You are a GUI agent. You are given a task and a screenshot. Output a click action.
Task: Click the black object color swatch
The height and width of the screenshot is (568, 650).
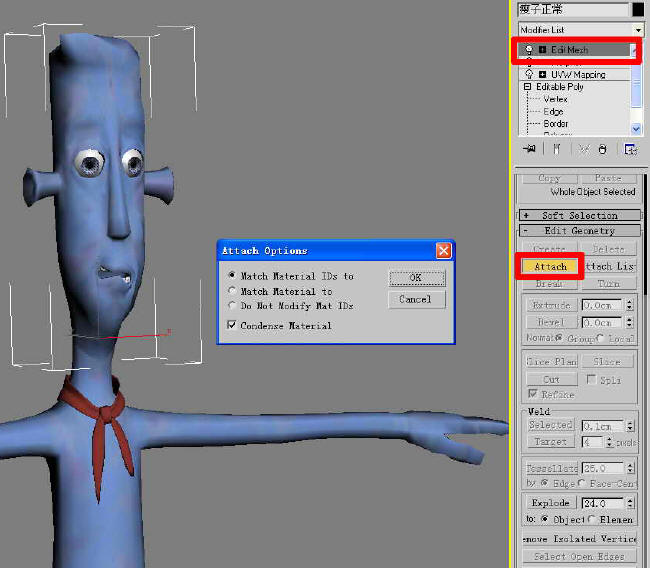pyautogui.click(x=638, y=9)
